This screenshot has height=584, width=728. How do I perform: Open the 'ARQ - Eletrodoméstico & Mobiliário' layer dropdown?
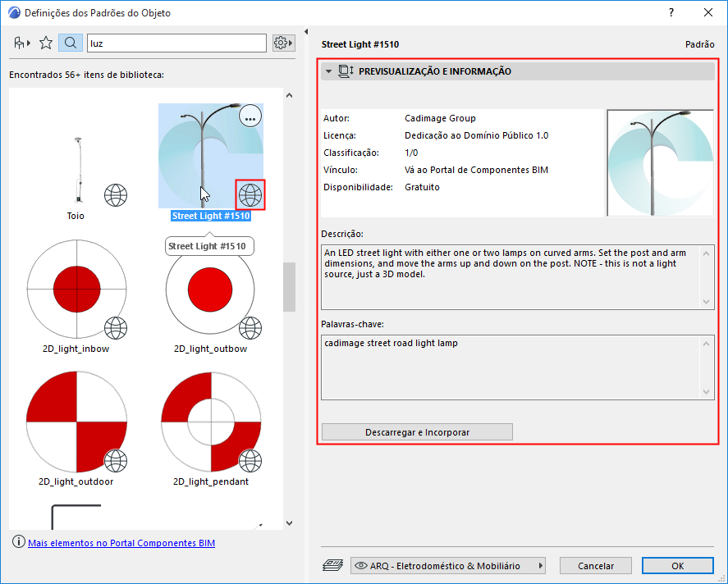pyautogui.click(x=447, y=566)
